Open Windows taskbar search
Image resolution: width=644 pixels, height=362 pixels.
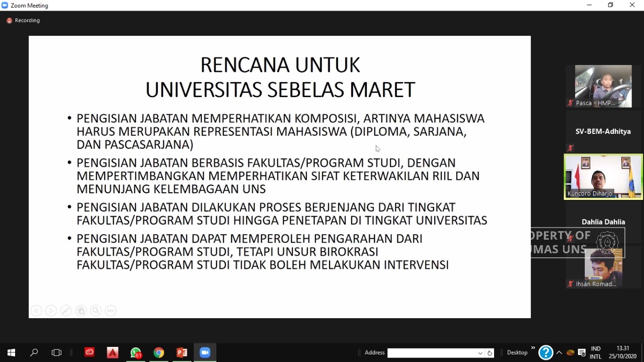click(34, 352)
